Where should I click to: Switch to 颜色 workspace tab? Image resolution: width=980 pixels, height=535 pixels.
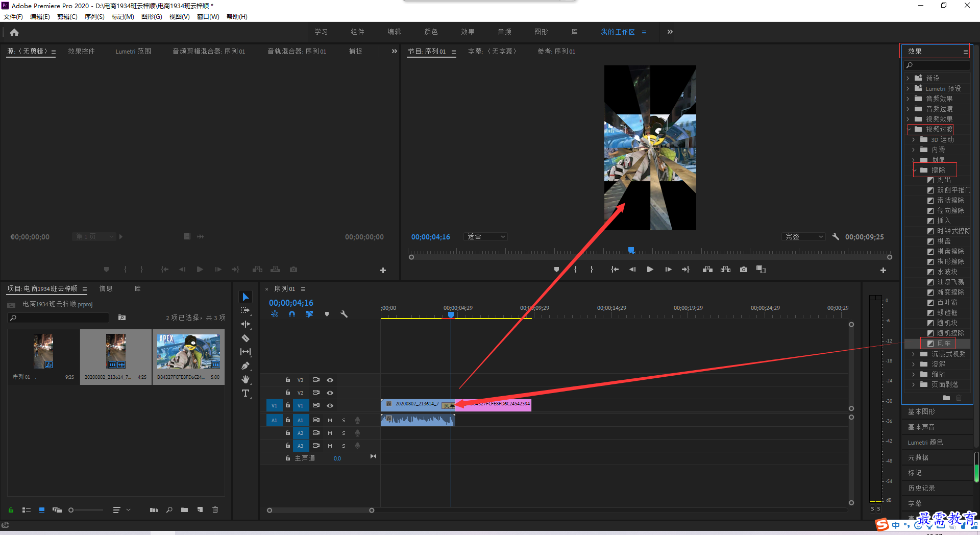pos(431,32)
